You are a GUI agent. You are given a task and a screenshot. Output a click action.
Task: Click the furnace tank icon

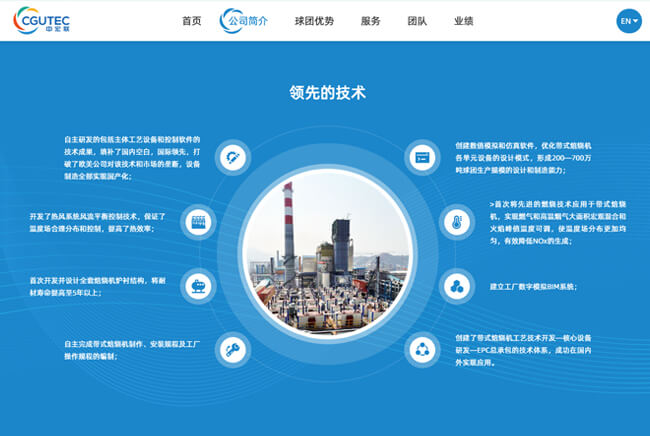(x=199, y=287)
